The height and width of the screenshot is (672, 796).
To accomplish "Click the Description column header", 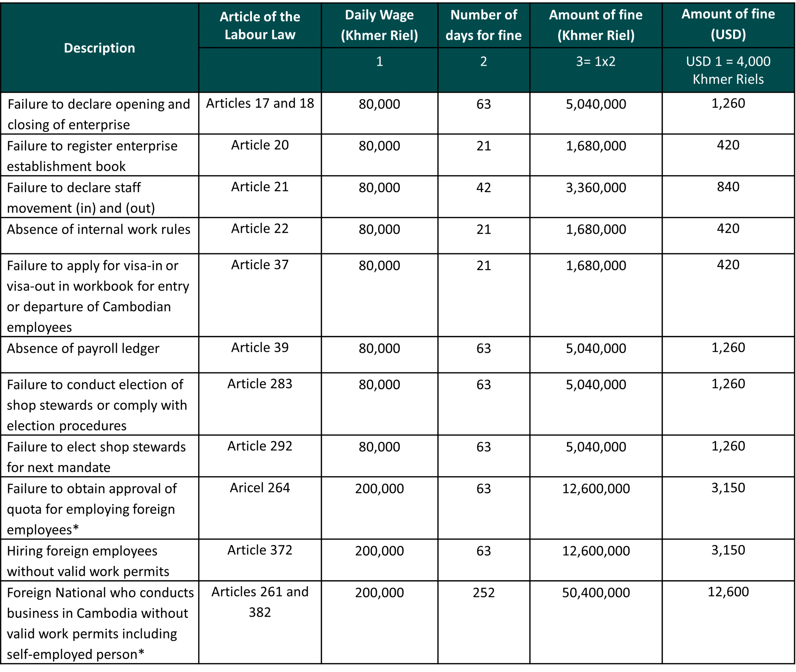I will 99,48.
